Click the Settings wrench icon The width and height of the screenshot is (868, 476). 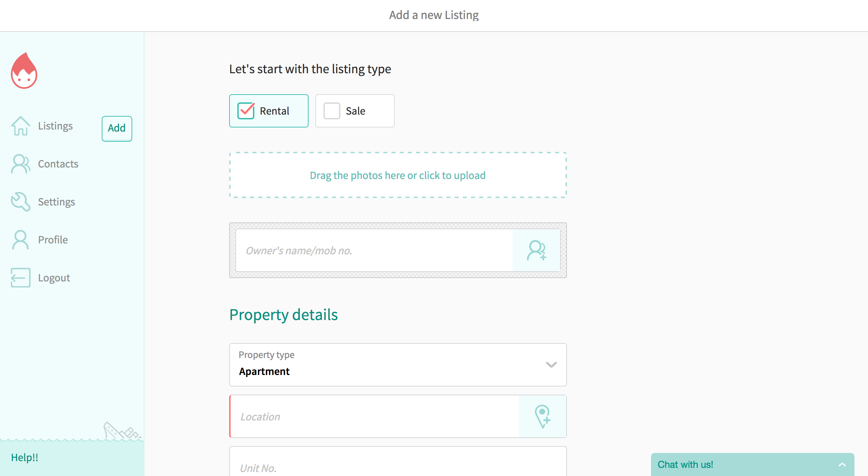click(x=21, y=202)
